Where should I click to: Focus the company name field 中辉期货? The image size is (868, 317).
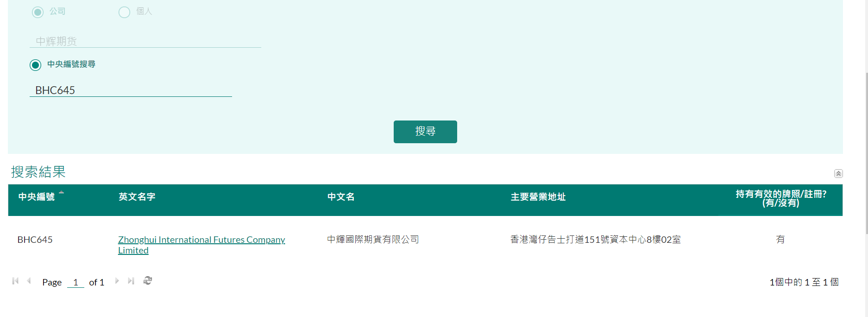[x=145, y=41]
